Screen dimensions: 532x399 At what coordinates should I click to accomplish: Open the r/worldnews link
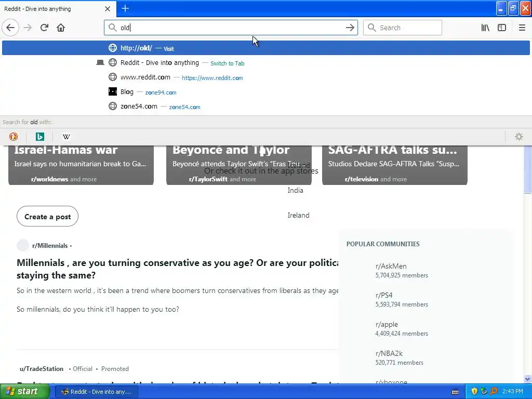click(x=49, y=179)
